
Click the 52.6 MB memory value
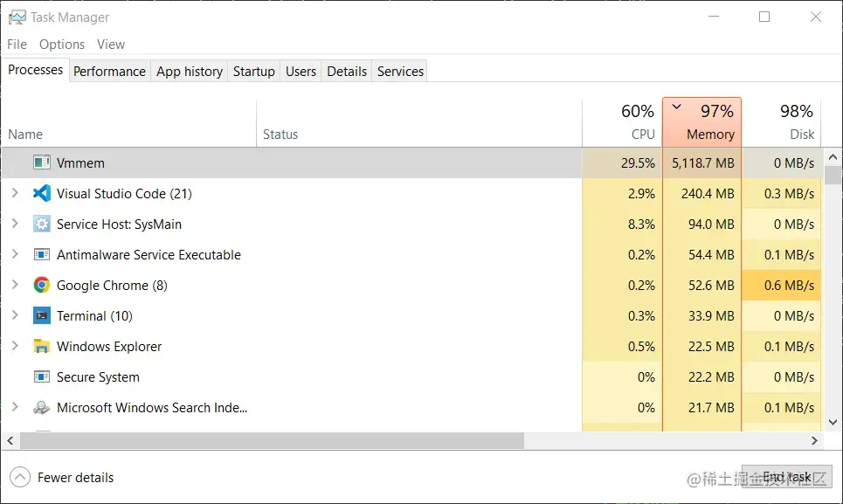tap(711, 286)
